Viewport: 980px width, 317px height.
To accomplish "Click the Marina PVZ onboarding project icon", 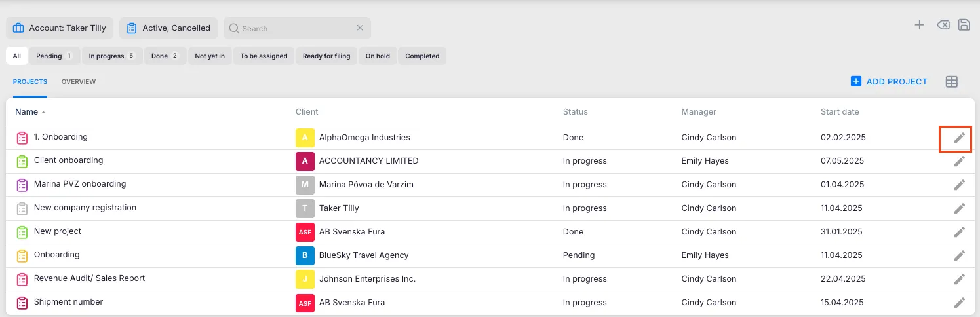I will click(22, 185).
